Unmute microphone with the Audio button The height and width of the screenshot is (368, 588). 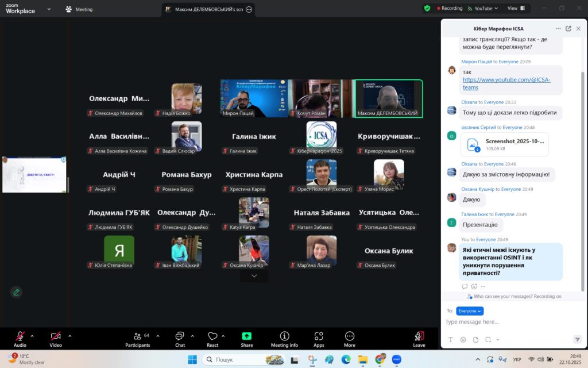pos(20,339)
